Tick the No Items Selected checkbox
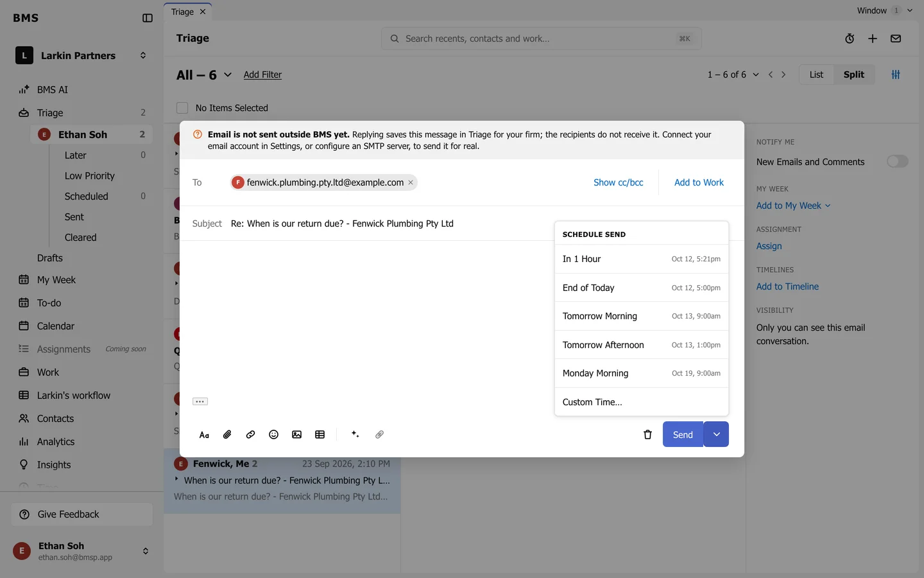 (182, 108)
